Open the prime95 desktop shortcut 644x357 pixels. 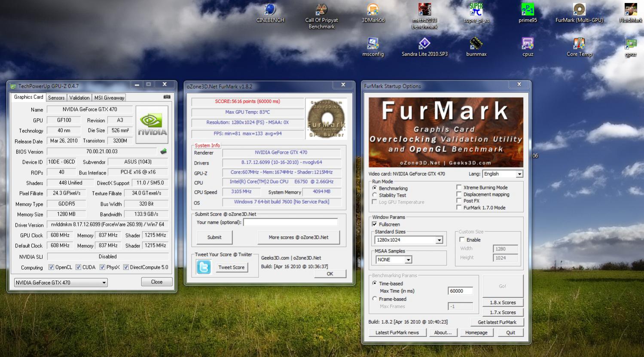[x=528, y=13]
